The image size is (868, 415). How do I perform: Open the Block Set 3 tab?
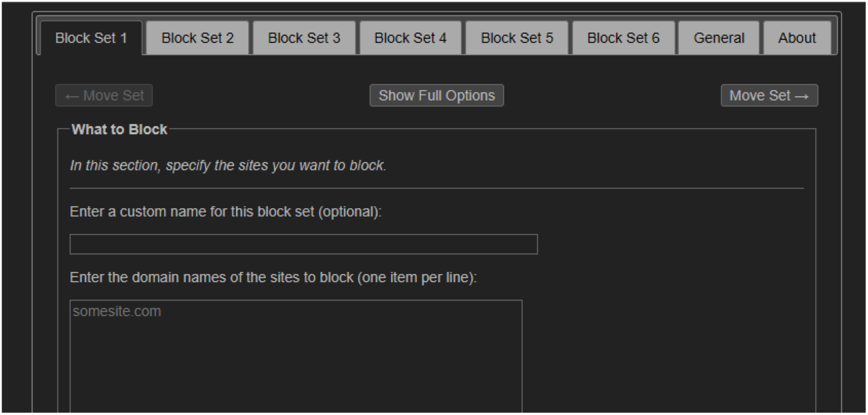tap(304, 38)
